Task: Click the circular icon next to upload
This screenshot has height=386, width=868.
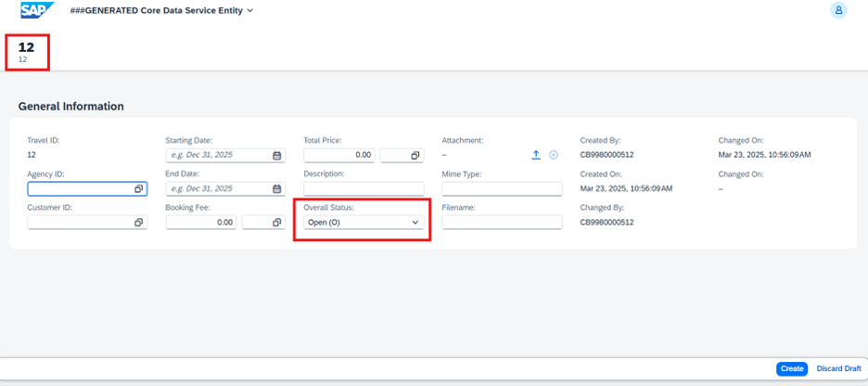Action: tap(554, 155)
